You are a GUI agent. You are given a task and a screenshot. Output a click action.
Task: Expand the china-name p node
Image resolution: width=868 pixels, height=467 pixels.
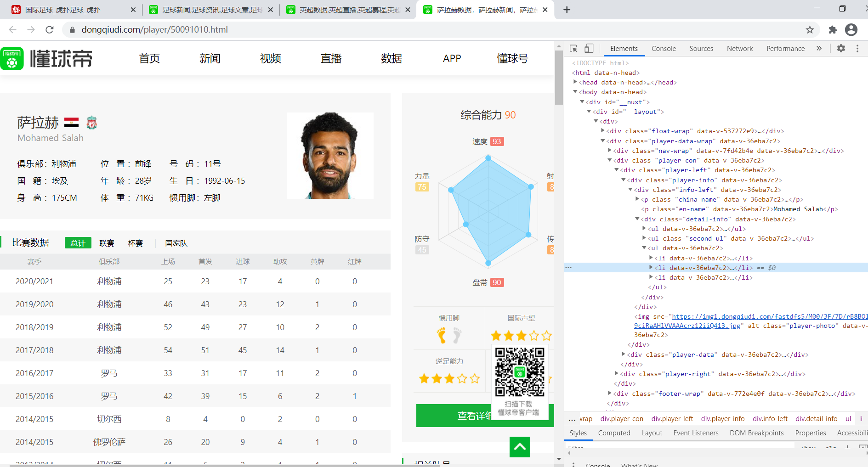click(x=637, y=199)
